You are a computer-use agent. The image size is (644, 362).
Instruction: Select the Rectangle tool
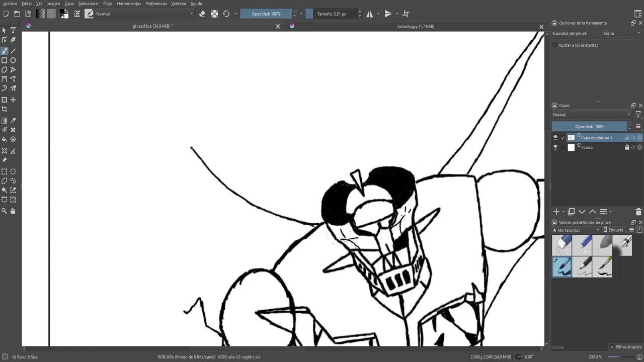(5, 60)
